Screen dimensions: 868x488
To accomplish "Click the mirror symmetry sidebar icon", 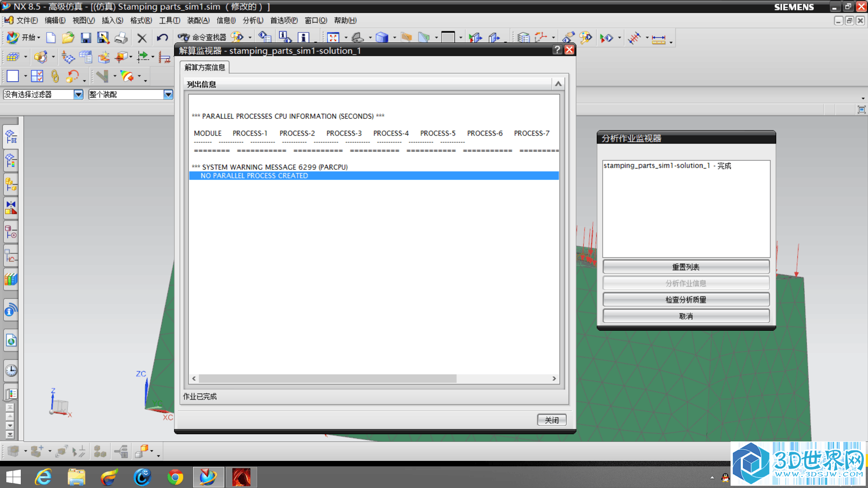I will (11, 208).
